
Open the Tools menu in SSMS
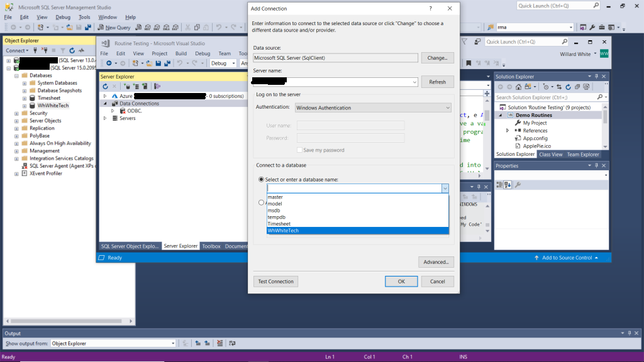point(84,17)
